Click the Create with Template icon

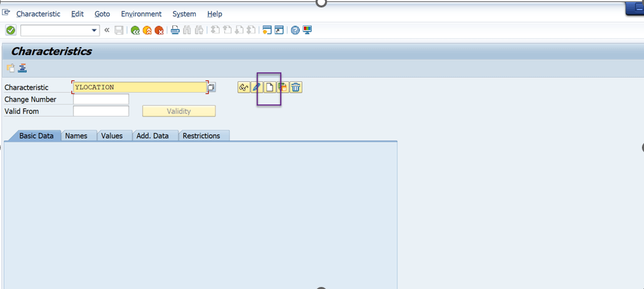click(283, 87)
